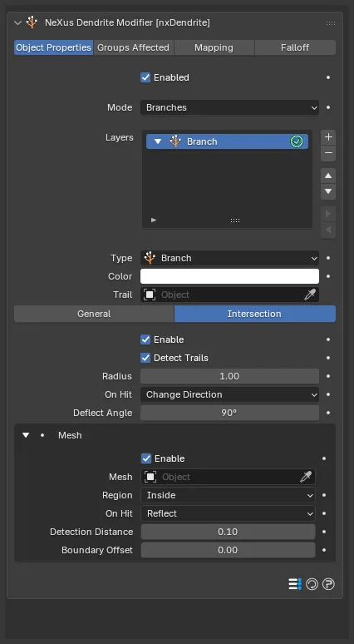
Task: Click the Deflect Angle 90° field
Action: point(229,413)
